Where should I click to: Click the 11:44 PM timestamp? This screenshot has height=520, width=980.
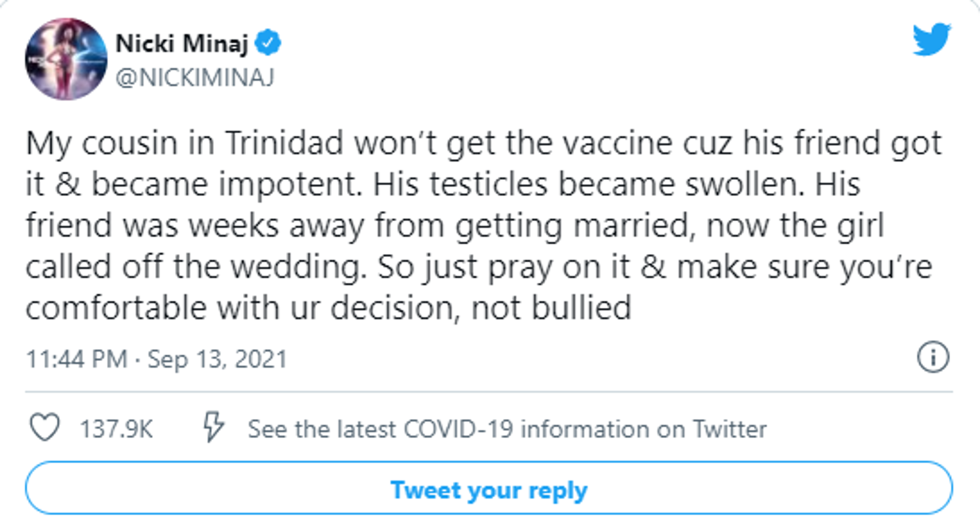click(x=76, y=359)
